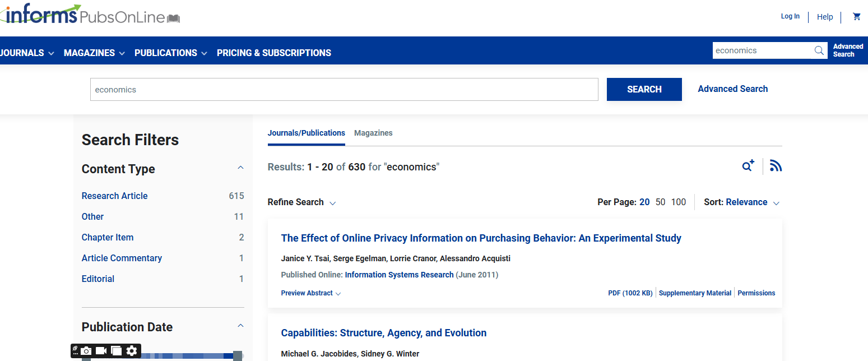The height and width of the screenshot is (361, 868).
Task: Click the overlapping windows icon in overlay
Action: point(117,351)
